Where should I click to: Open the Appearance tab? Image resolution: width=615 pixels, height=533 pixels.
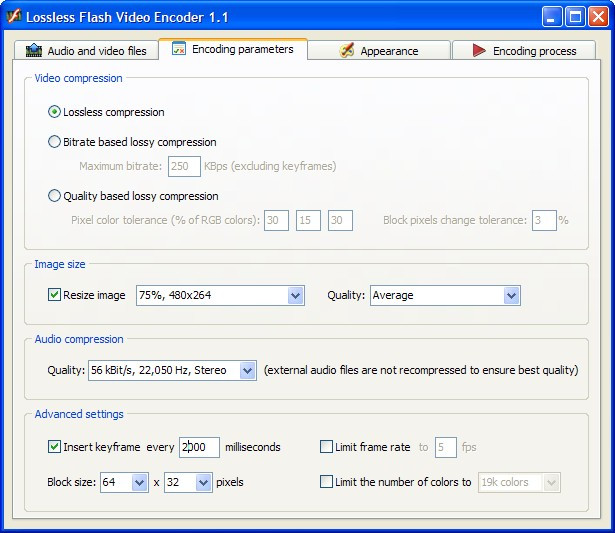[x=379, y=51]
